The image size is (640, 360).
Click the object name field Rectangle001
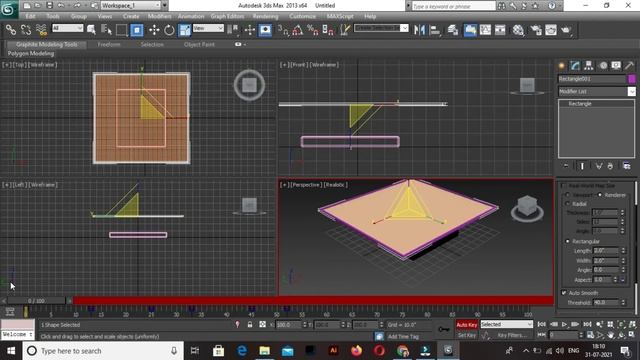[592, 79]
